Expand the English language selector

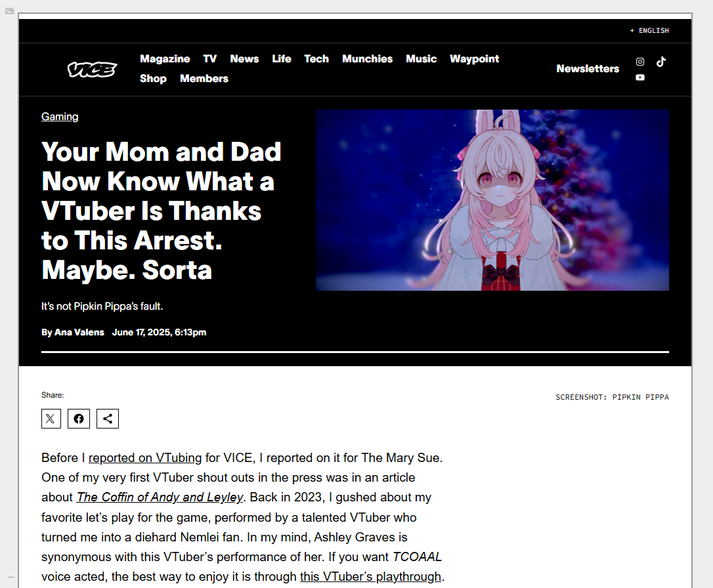[x=649, y=30]
